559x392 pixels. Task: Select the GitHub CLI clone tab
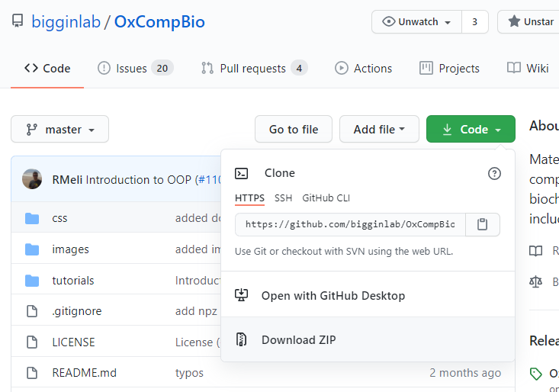pos(326,198)
